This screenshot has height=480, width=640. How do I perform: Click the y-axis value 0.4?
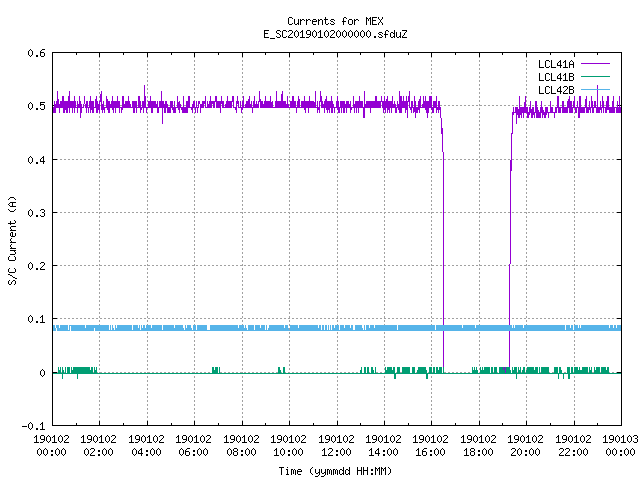click(36, 160)
